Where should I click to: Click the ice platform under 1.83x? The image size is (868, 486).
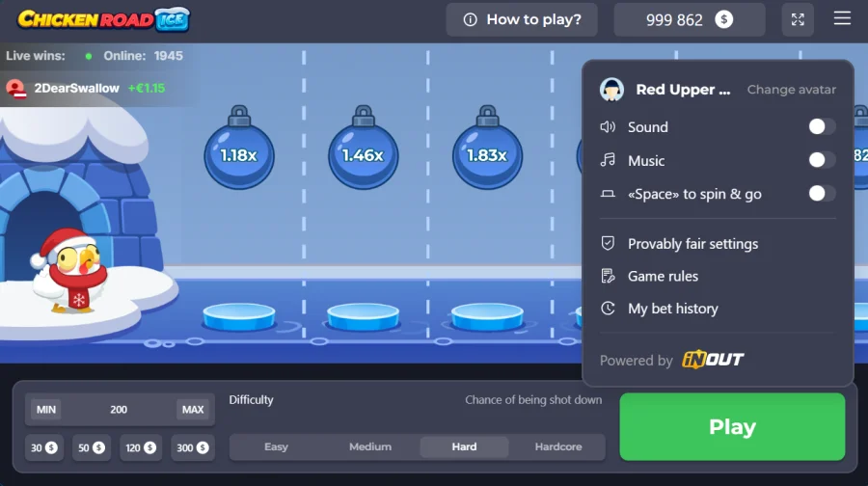click(487, 317)
